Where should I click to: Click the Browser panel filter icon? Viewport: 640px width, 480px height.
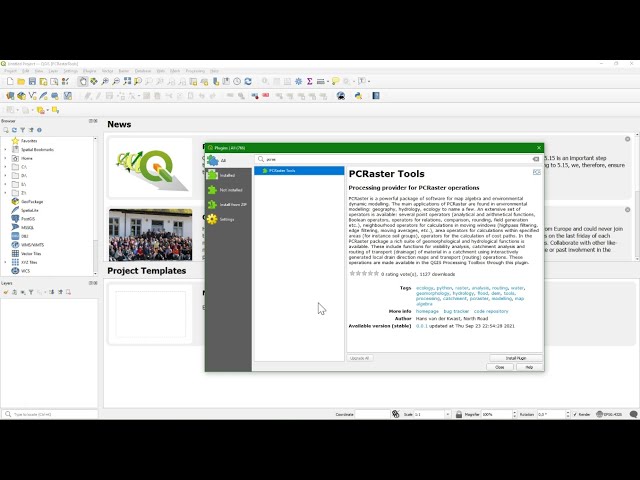(x=22, y=130)
